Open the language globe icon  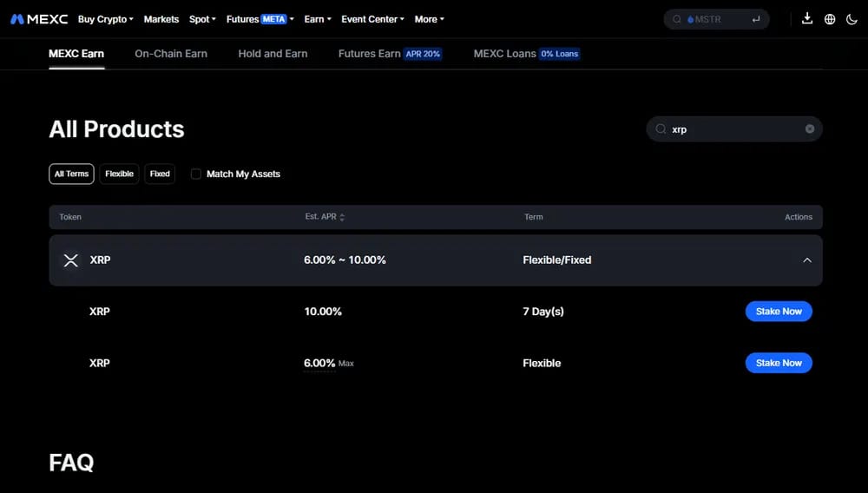pyautogui.click(x=830, y=19)
